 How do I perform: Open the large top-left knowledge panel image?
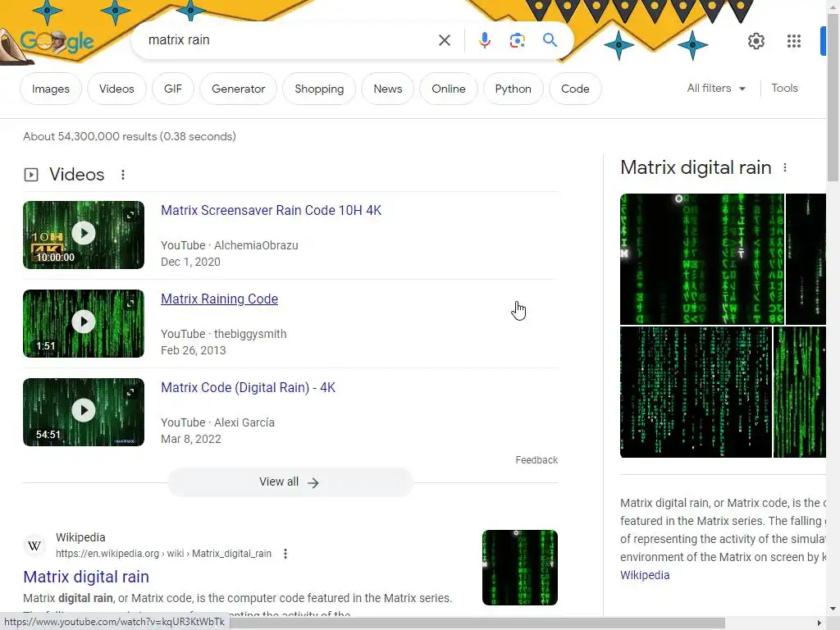pos(702,259)
